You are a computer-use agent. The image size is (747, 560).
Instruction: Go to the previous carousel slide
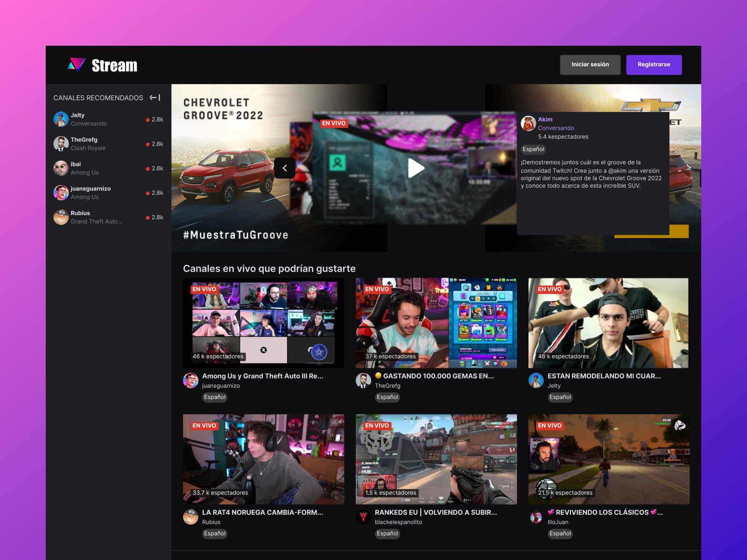(x=285, y=168)
